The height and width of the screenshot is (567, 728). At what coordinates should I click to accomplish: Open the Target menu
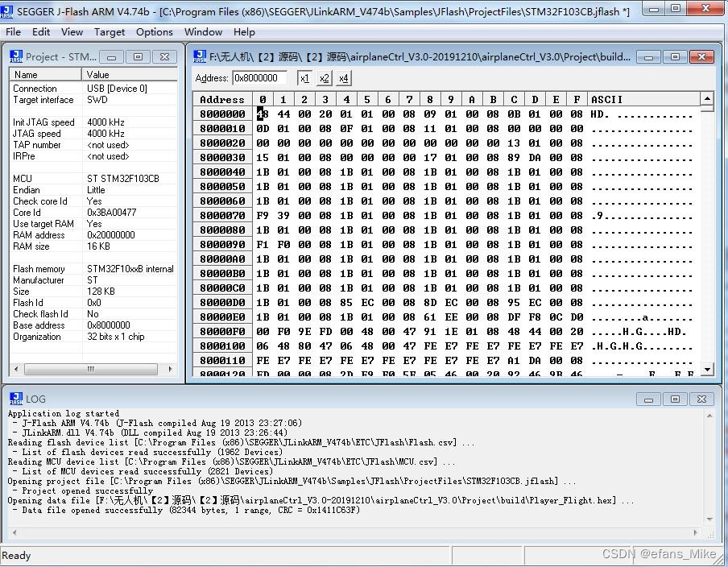(x=110, y=32)
